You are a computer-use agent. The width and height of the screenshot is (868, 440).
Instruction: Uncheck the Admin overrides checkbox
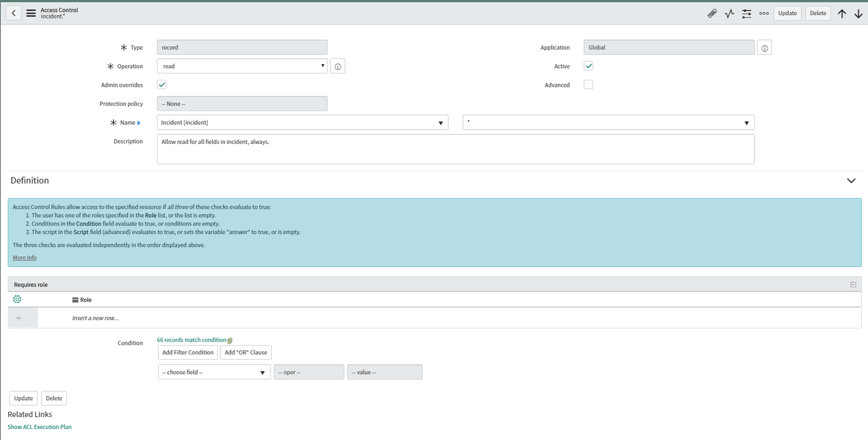pyautogui.click(x=161, y=84)
